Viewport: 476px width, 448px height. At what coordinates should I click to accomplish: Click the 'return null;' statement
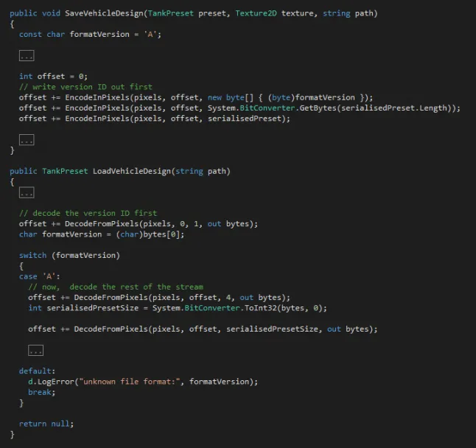46,424
